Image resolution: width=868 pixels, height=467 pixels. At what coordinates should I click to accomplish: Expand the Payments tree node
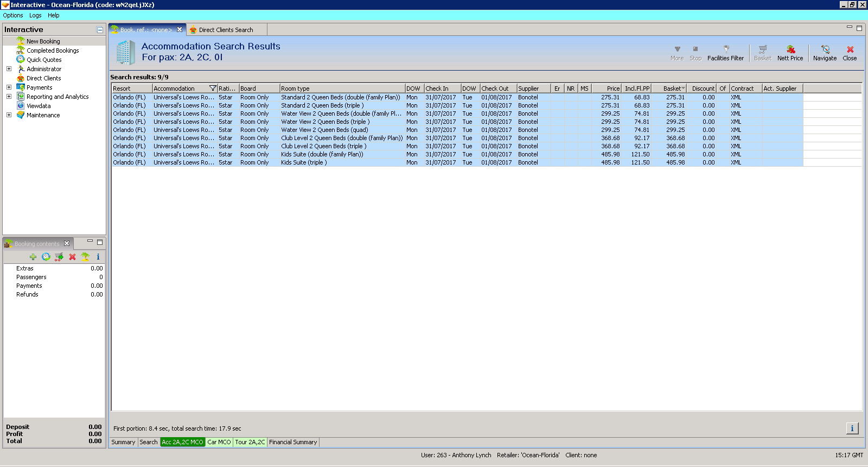click(x=9, y=87)
